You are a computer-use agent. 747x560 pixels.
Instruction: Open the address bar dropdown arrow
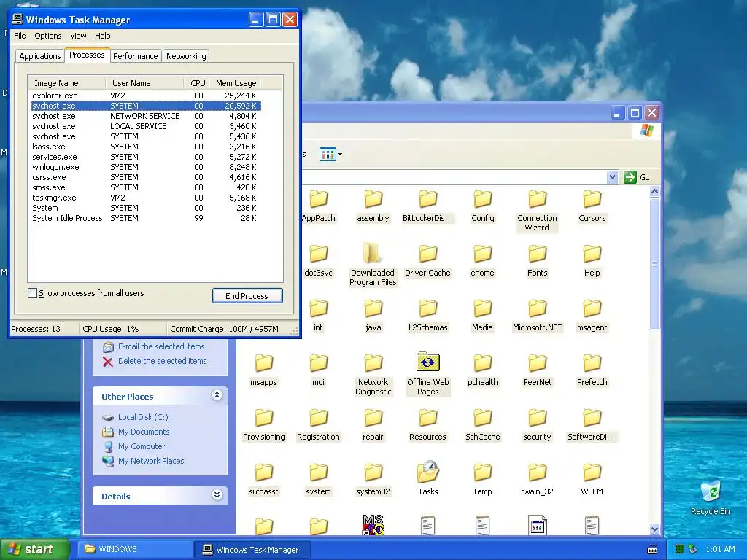[x=612, y=177]
